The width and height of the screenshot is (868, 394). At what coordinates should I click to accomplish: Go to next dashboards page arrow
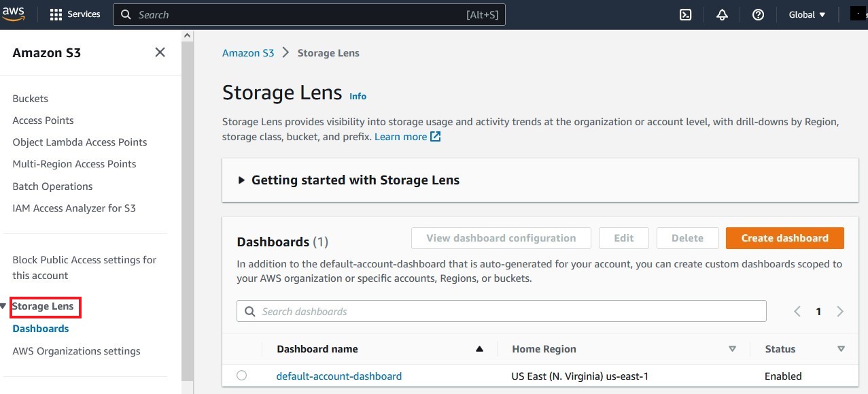840,312
